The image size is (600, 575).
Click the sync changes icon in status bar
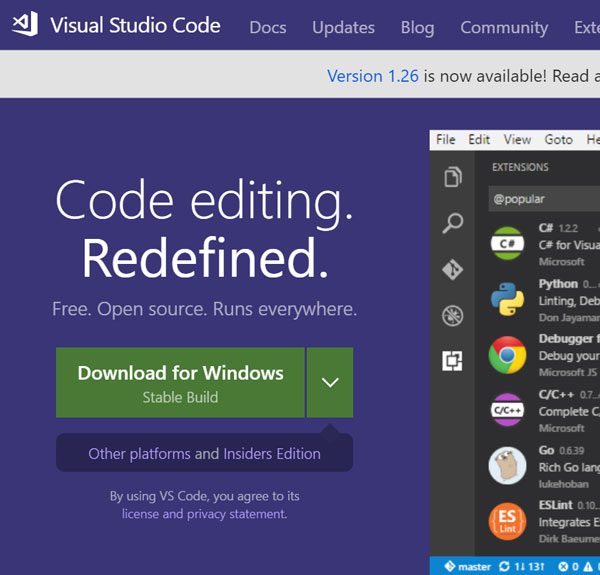point(504,566)
